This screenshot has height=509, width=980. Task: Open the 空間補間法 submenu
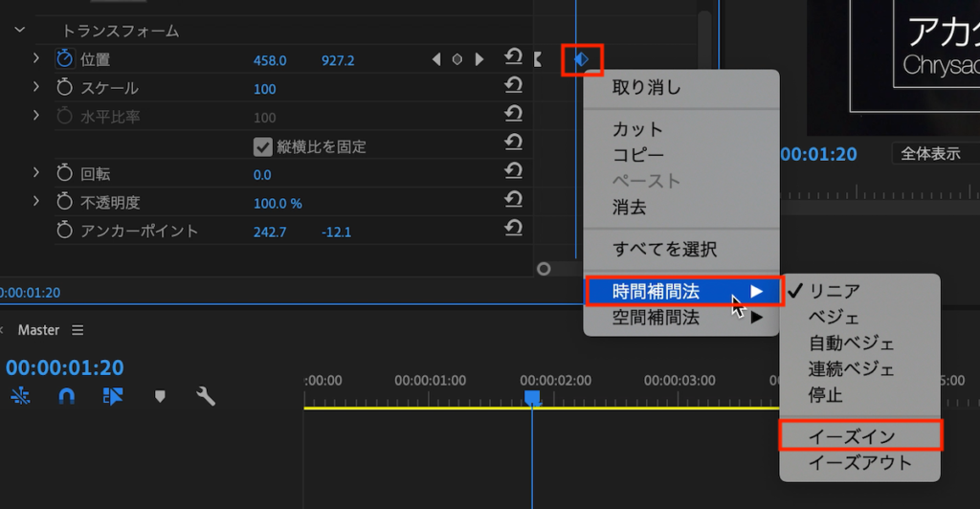(681, 318)
